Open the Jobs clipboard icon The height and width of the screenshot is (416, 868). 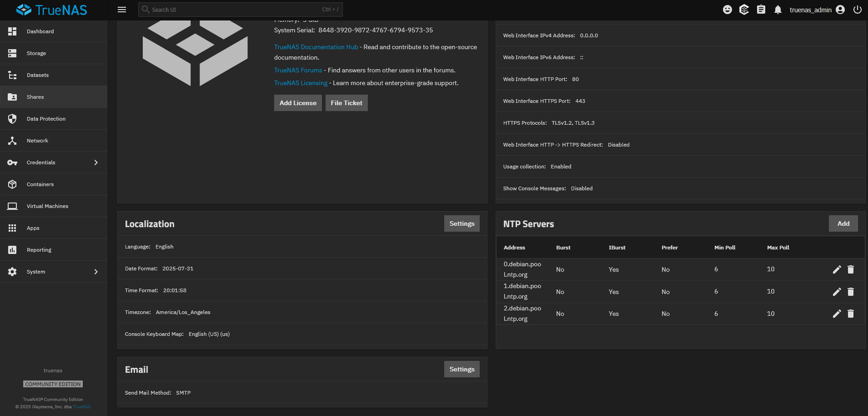pos(761,10)
